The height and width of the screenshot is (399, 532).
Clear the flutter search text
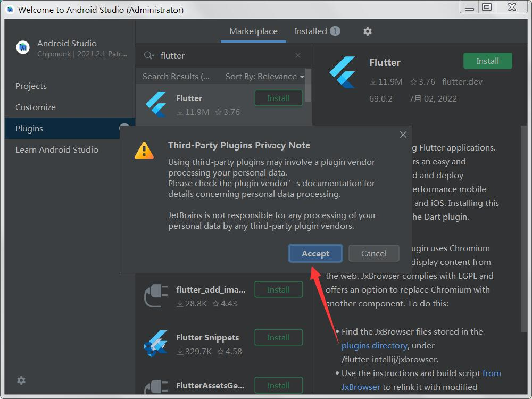click(298, 55)
